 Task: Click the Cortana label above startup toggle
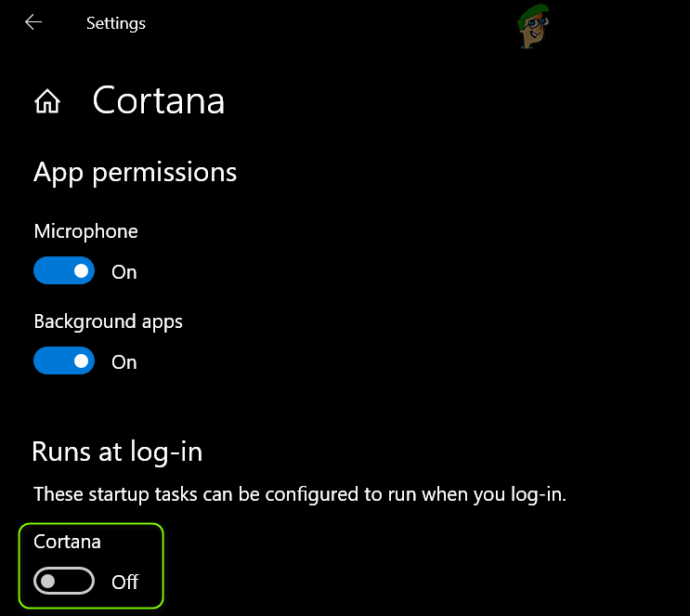tap(67, 541)
